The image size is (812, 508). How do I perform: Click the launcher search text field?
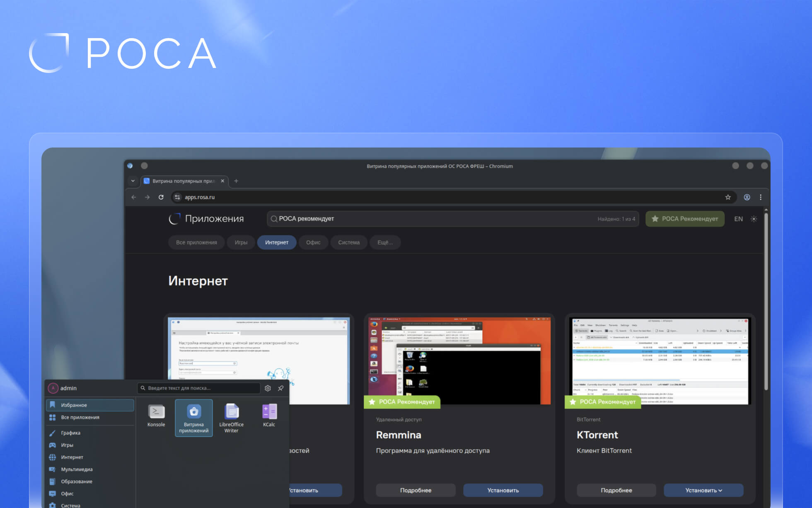[199, 388]
